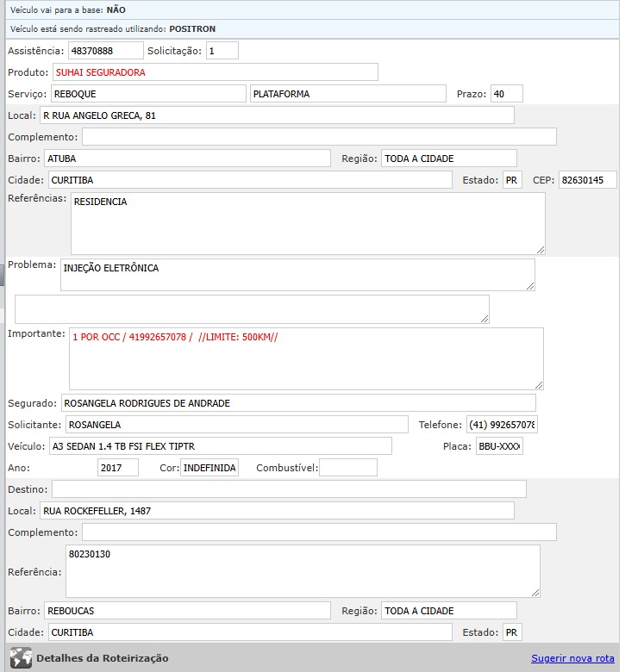
Task: Click the Solicitante field ROSANGELA
Action: (237, 424)
